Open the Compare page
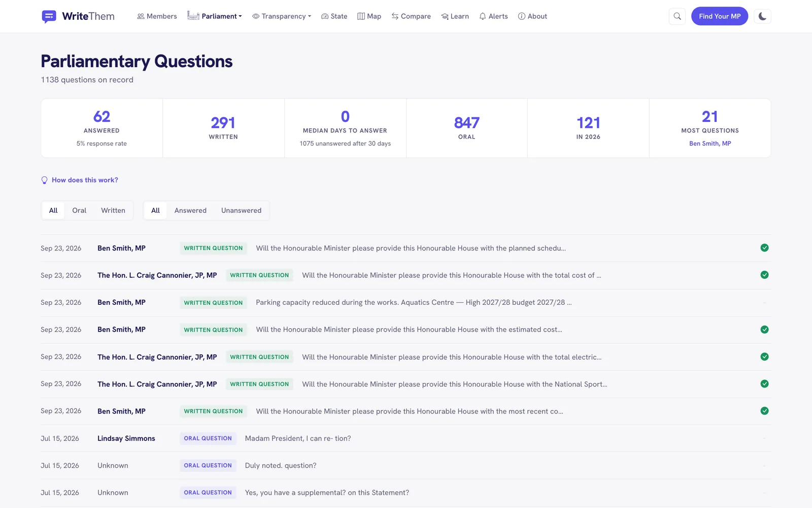Image resolution: width=812 pixels, height=508 pixels. 411,16
